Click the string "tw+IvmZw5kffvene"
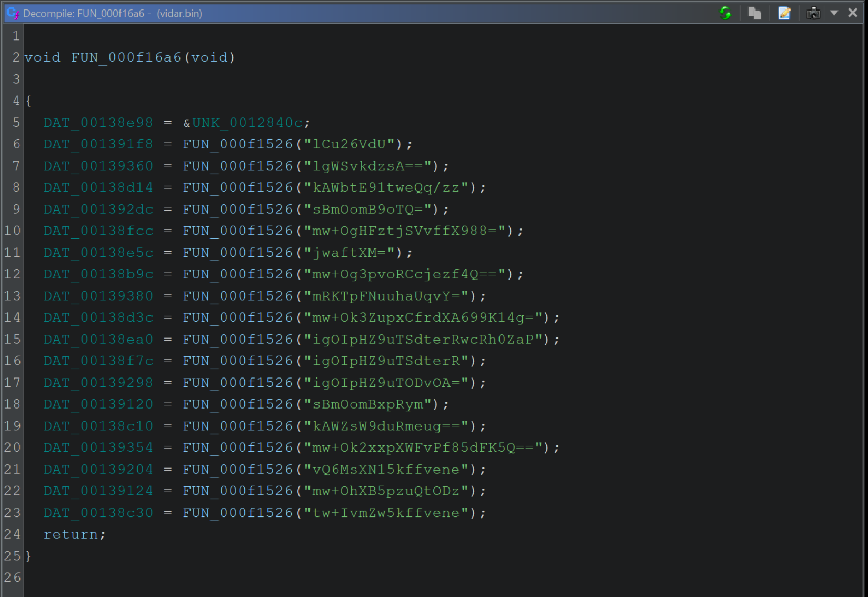Screen dimensions: 868x597 pyautogui.click(x=393, y=512)
